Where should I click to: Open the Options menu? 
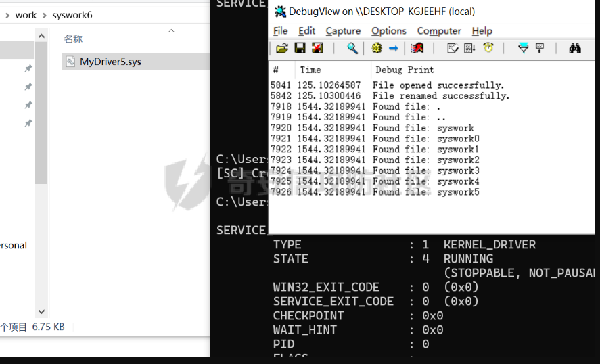388,31
